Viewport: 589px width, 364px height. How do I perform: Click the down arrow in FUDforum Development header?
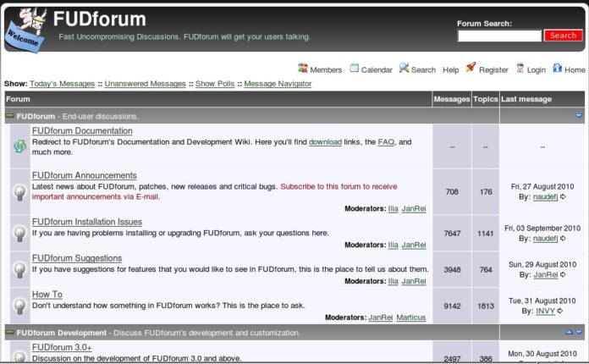(579, 332)
